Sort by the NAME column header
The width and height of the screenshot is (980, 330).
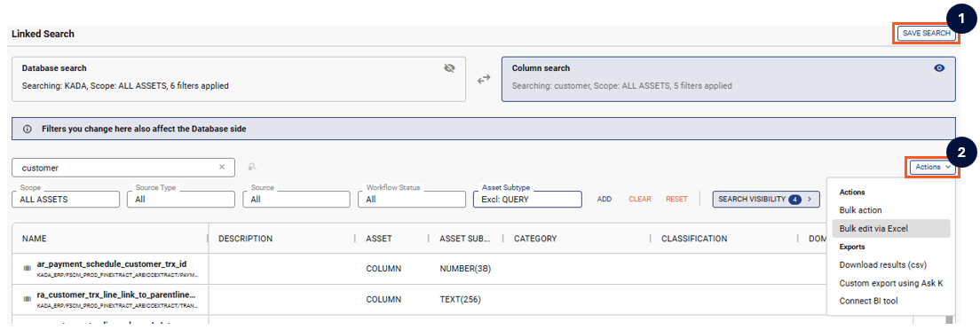(34, 239)
